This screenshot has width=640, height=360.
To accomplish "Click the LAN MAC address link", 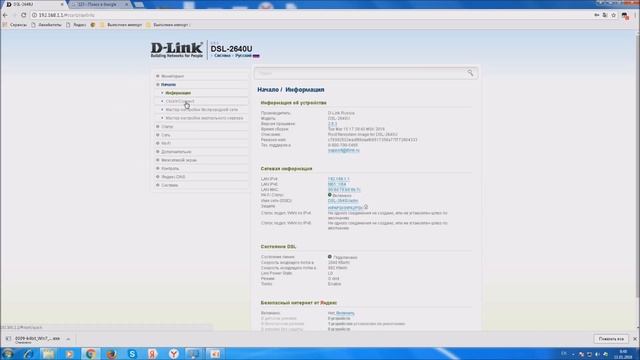I will [x=344, y=190].
